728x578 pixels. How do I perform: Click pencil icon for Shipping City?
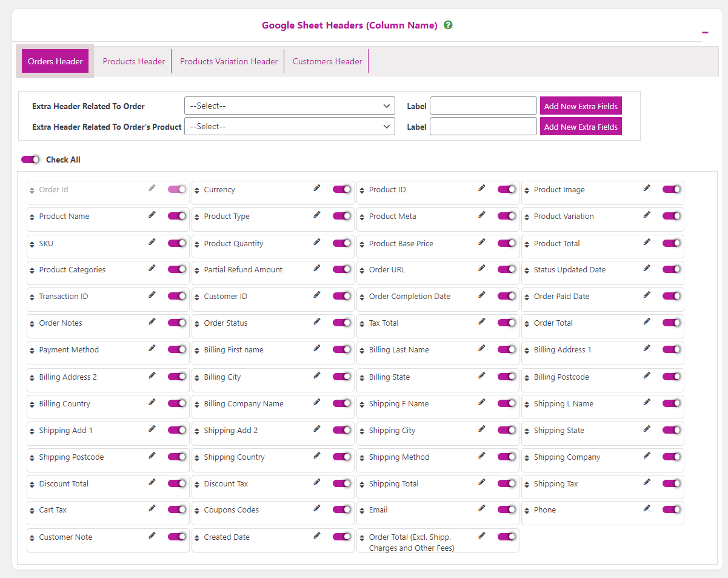tap(482, 429)
